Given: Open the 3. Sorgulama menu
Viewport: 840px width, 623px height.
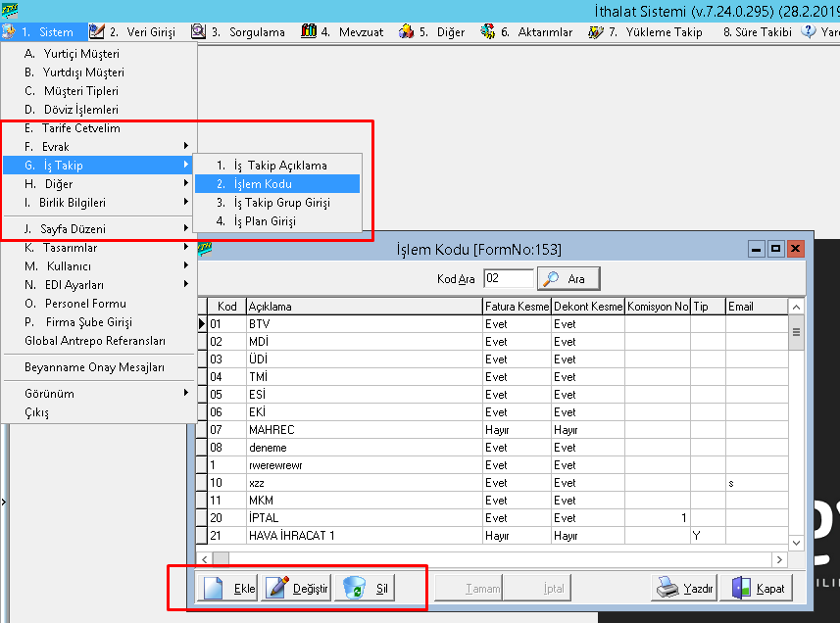Looking at the screenshot, I should pyautogui.click(x=238, y=32).
